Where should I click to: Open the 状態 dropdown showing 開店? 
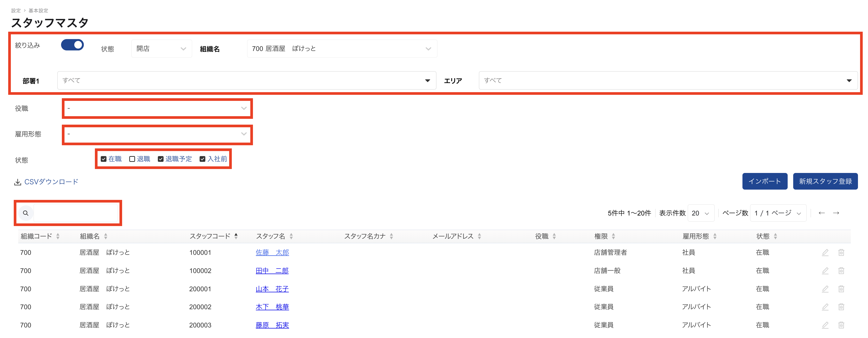pos(162,49)
